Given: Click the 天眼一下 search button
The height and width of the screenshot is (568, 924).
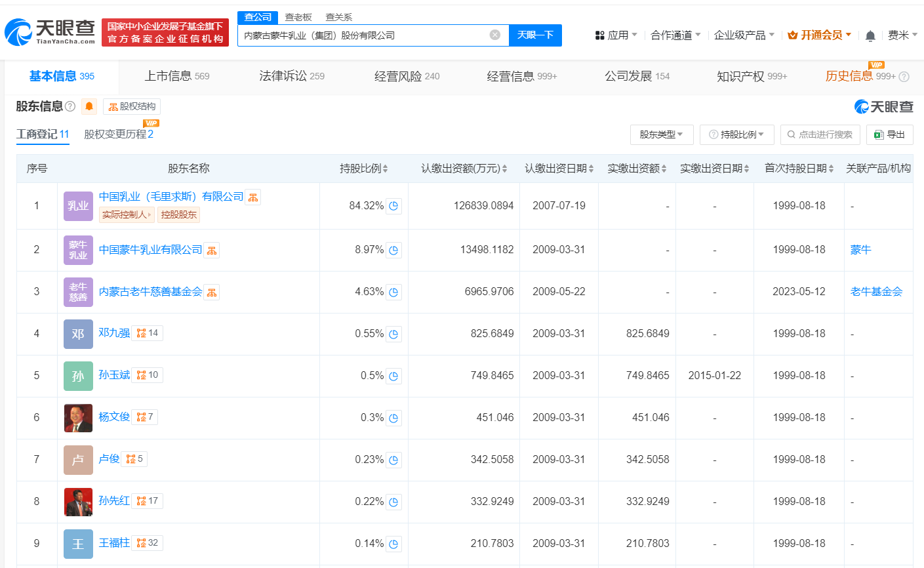Looking at the screenshot, I should [536, 35].
